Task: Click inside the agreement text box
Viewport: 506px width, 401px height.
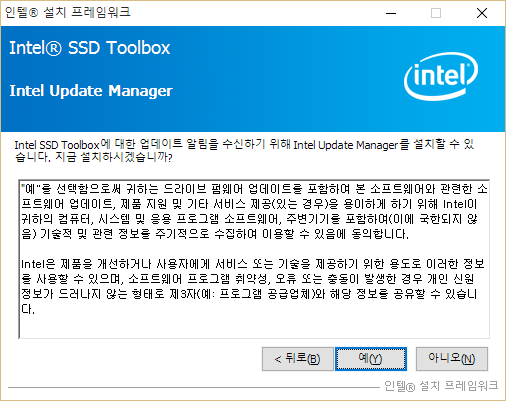Action: click(254, 259)
